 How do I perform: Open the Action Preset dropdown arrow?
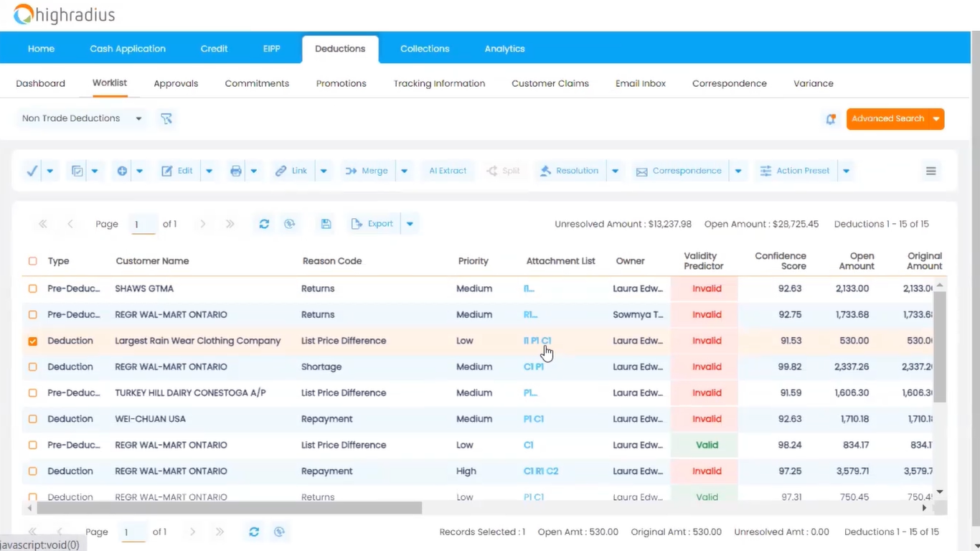click(846, 170)
